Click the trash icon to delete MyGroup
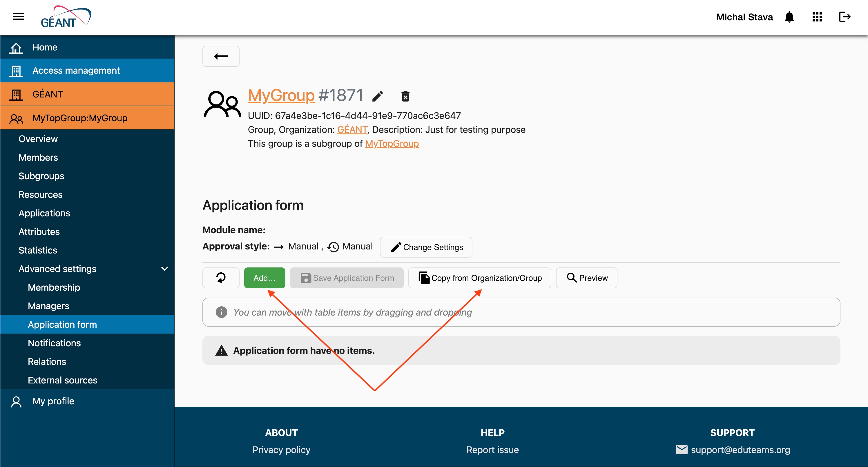The height and width of the screenshot is (467, 868). coord(405,96)
